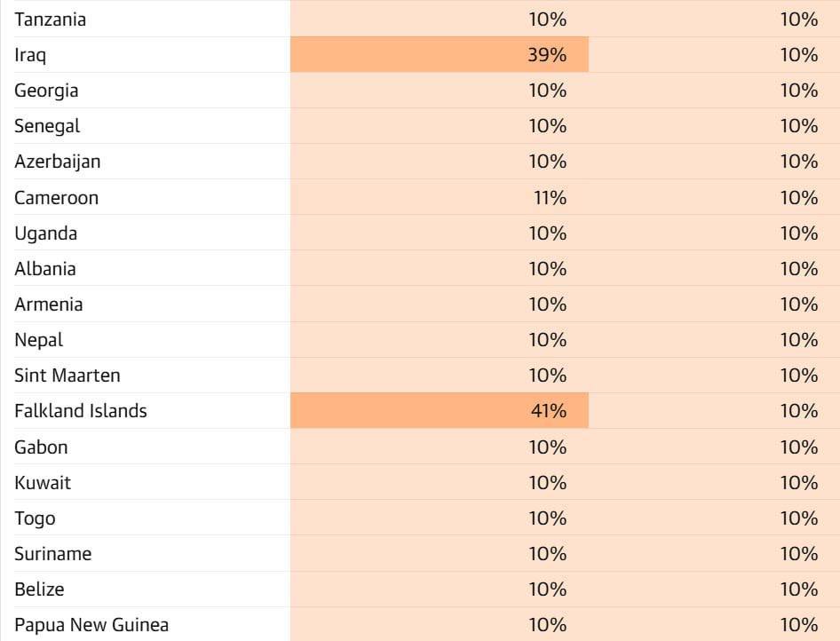The height and width of the screenshot is (641, 840).
Task: Select the Nepal country name
Action: pos(39,340)
